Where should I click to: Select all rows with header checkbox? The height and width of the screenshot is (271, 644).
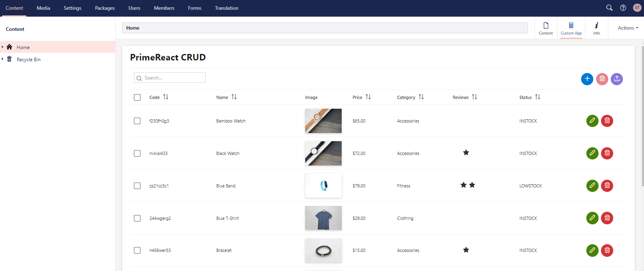(x=137, y=97)
